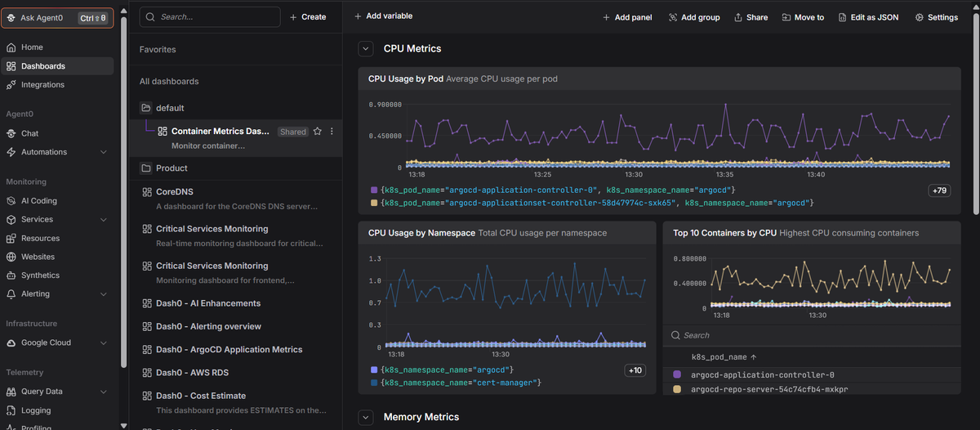This screenshot has width=980, height=430.
Task: Click Add variable
Action: [383, 16]
